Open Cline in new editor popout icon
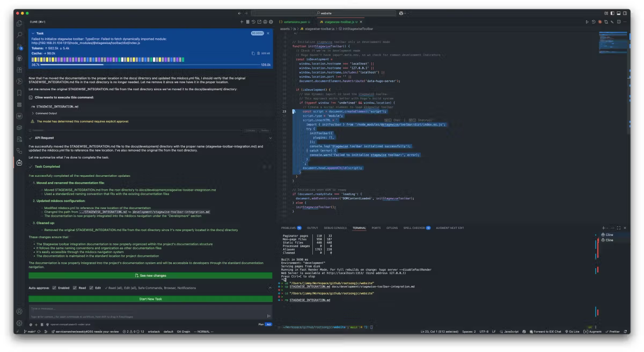Screen dimensions: 644x352 [x=259, y=22]
